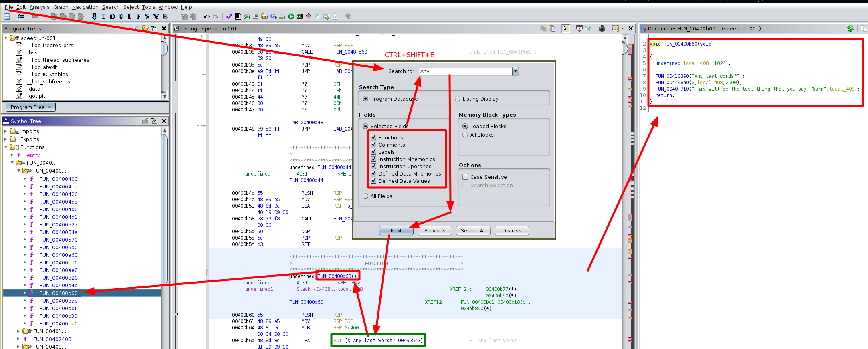Click the Save program icon in the toolbar
Screen dimensions: 868x349
7,16
